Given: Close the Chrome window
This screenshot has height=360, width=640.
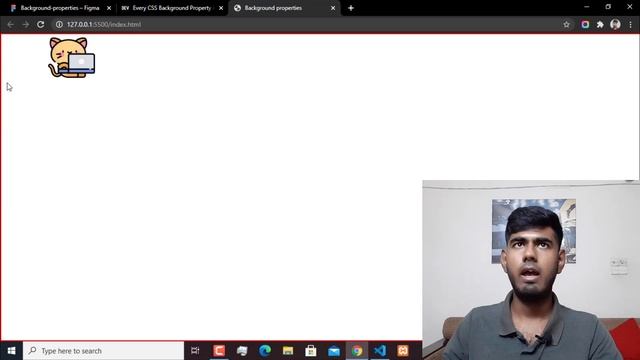Looking at the screenshot, I should [629, 7].
